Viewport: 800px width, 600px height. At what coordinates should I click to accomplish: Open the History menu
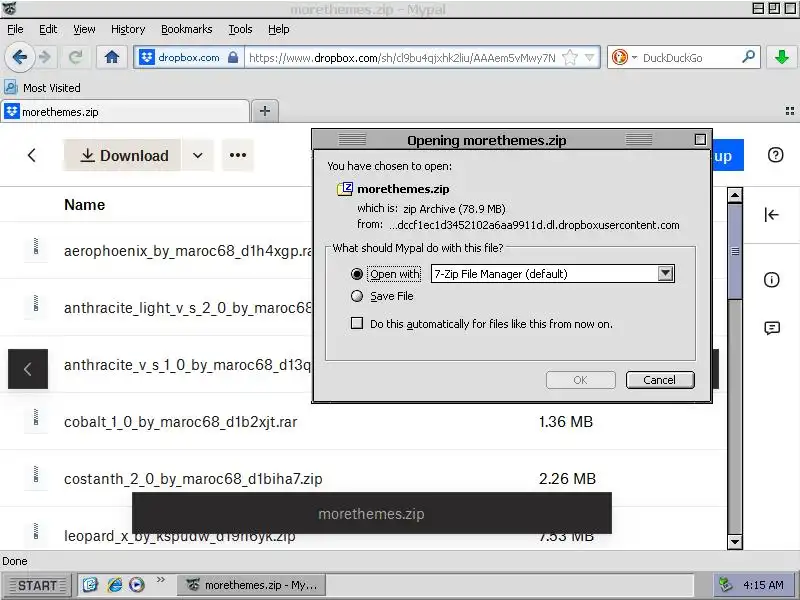click(x=128, y=30)
